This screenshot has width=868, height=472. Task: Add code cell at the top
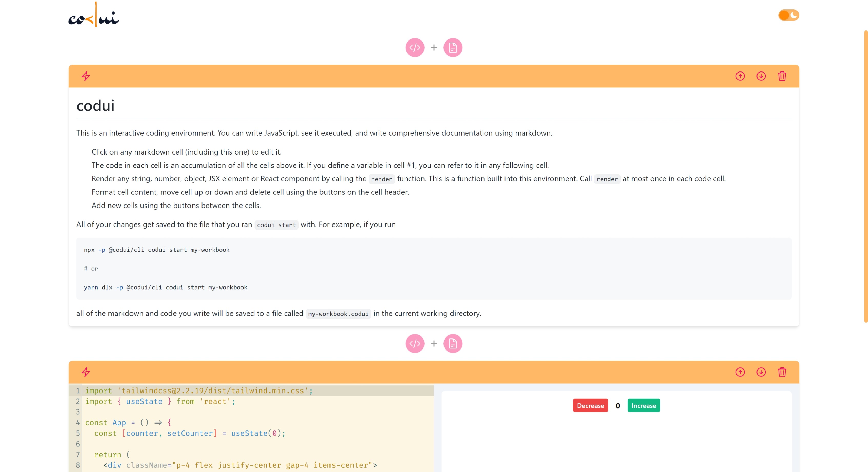tap(415, 47)
